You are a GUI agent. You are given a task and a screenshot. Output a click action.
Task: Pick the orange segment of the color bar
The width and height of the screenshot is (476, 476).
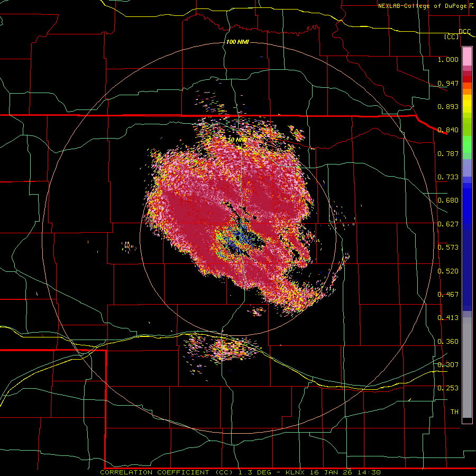pyautogui.click(x=467, y=91)
